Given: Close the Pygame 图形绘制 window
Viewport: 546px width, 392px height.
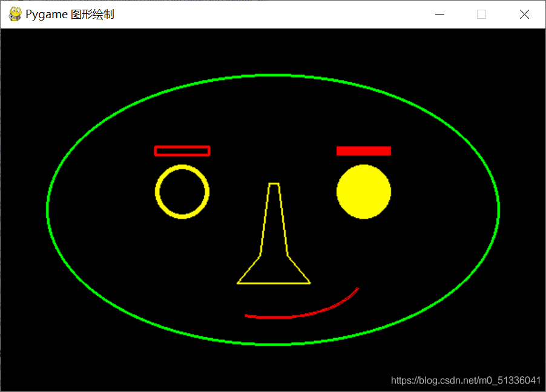Looking at the screenshot, I should 524,15.
